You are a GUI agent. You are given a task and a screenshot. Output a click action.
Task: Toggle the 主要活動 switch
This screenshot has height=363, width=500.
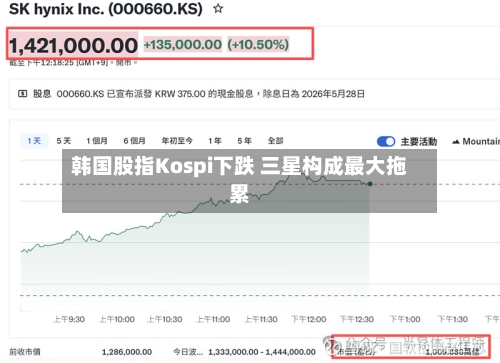[386, 142]
